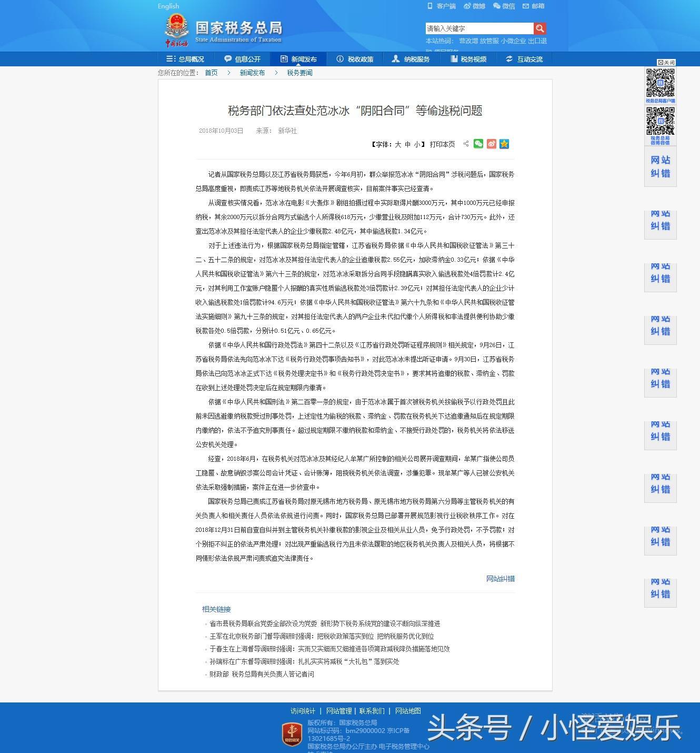Click the red search magnifier button

pyautogui.click(x=539, y=28)
